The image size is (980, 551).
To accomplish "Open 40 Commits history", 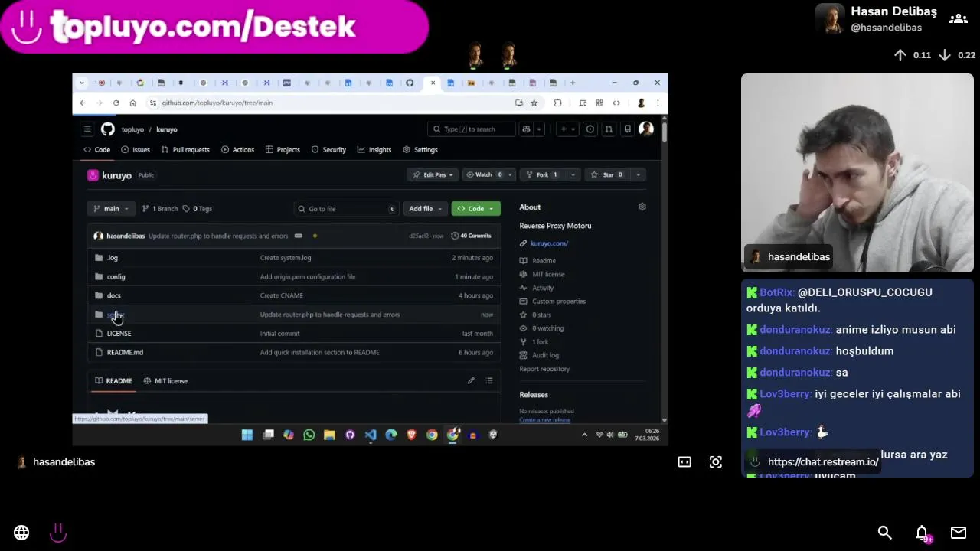I will [x=471, y=236].
